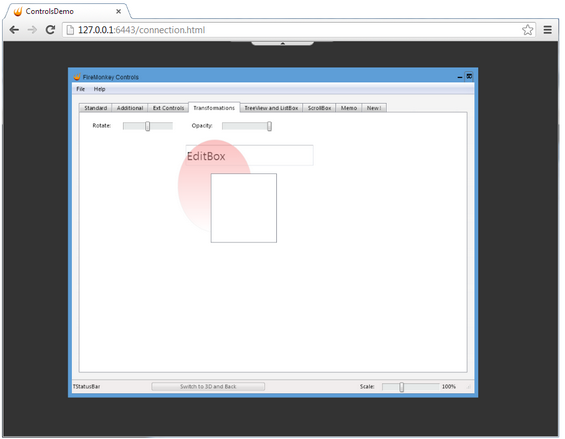Screen dimensions: 565x439
Task: Close the ControlsDemo browser tab
Action: pyautogui.click(x=118, y=12)
